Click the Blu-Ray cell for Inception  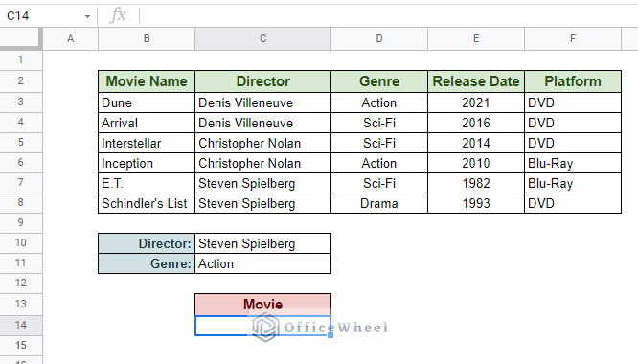tap(573, 164)
